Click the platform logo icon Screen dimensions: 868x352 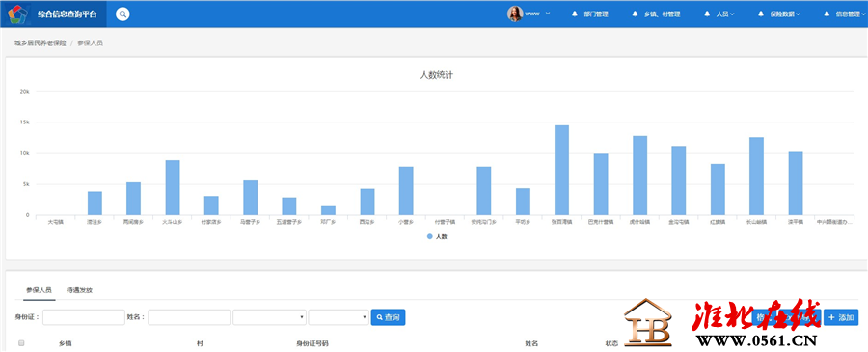point(18,14)
